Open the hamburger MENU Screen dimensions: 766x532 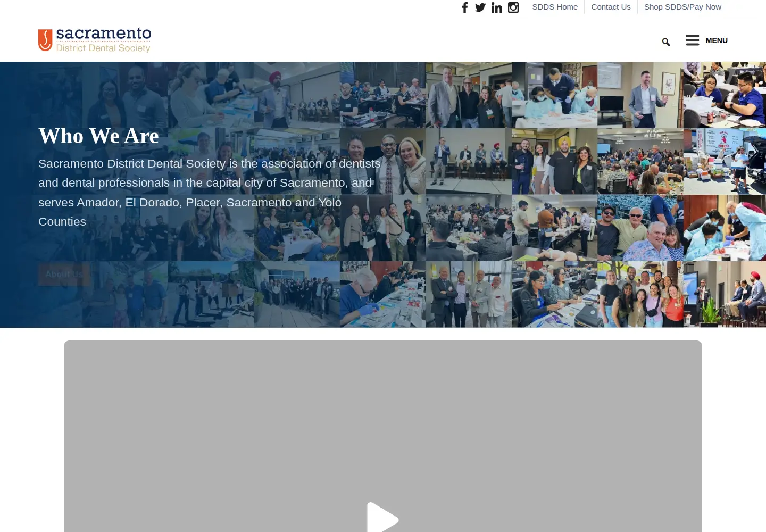pos(706,40)
